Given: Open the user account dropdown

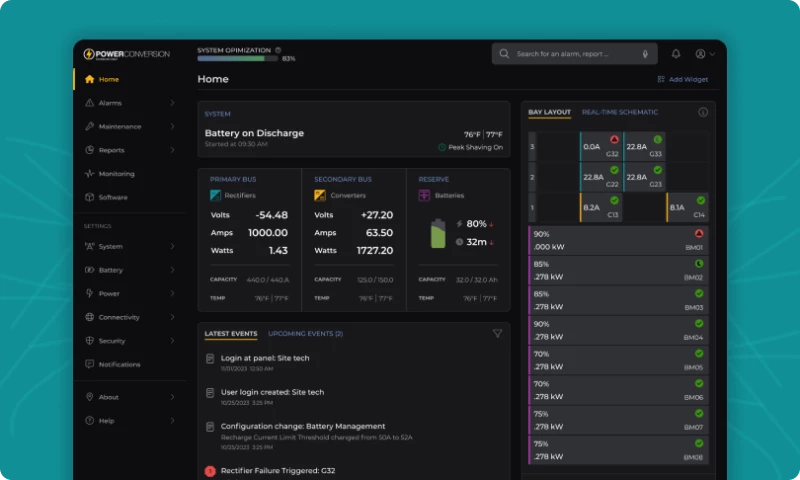Looking at the screenshot, I should coord(705,54).
